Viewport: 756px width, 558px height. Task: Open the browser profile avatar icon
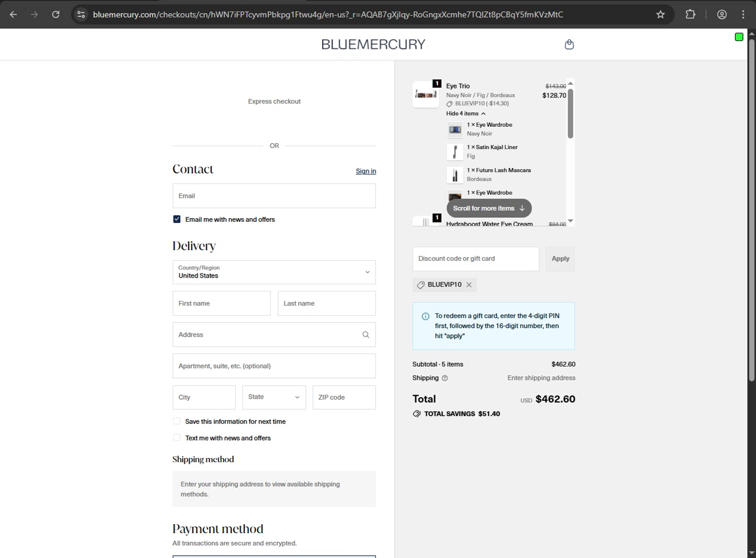coord(722,15)
